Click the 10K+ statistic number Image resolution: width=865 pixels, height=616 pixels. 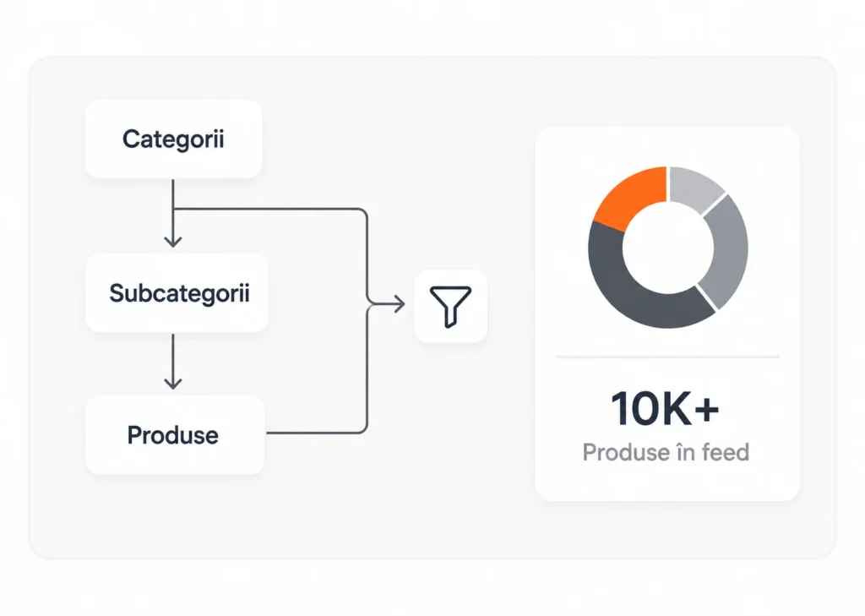666,408
